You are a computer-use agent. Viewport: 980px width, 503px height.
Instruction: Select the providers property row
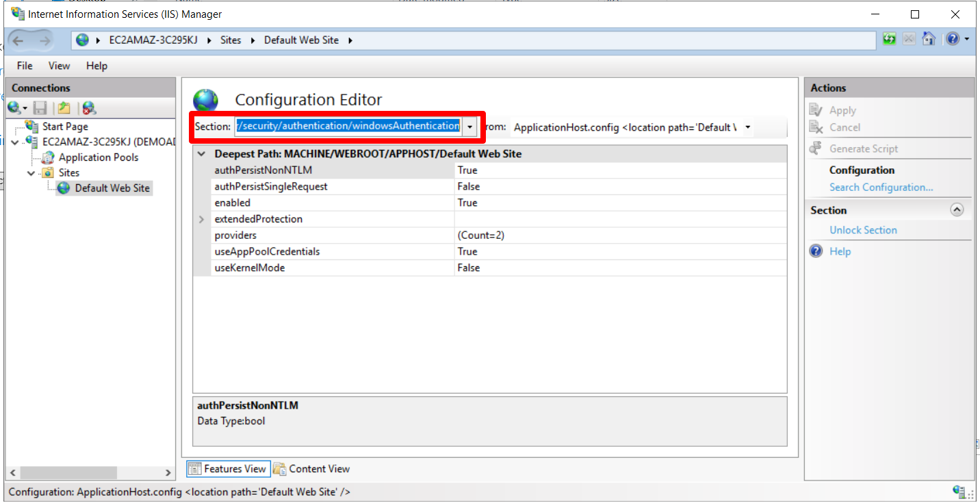pos(490,235)
